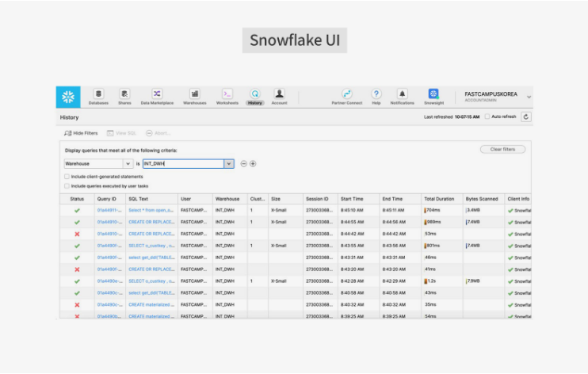Click the green check status at 8:42:28 AM

click(77, 281)
